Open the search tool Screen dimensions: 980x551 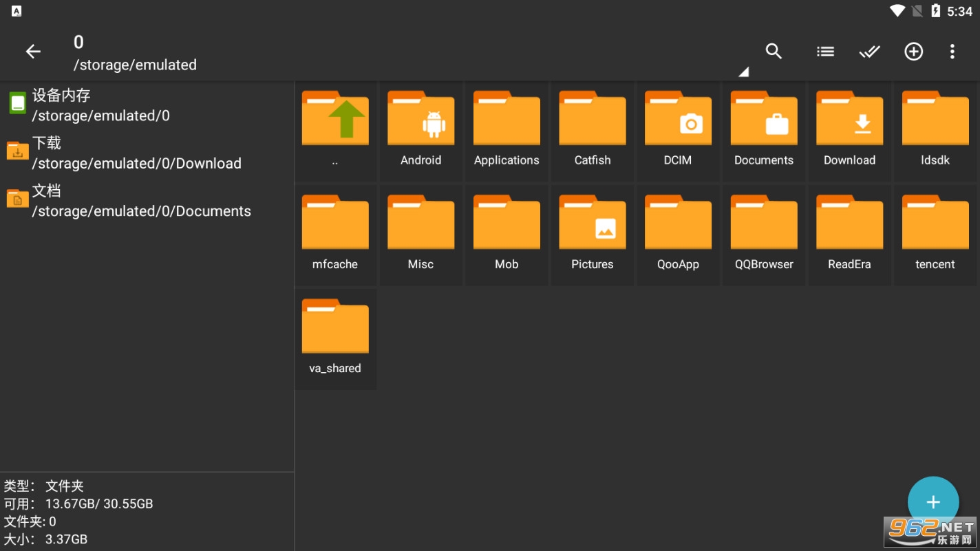774,52
